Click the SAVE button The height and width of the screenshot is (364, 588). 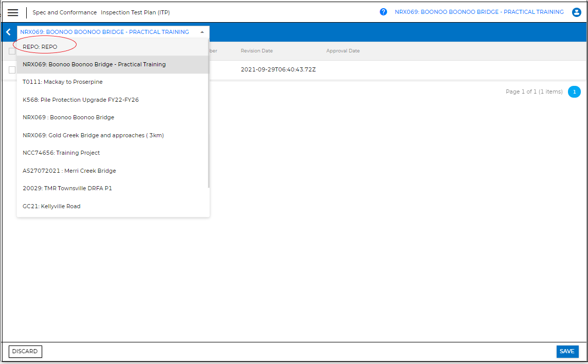coord(567,352)
